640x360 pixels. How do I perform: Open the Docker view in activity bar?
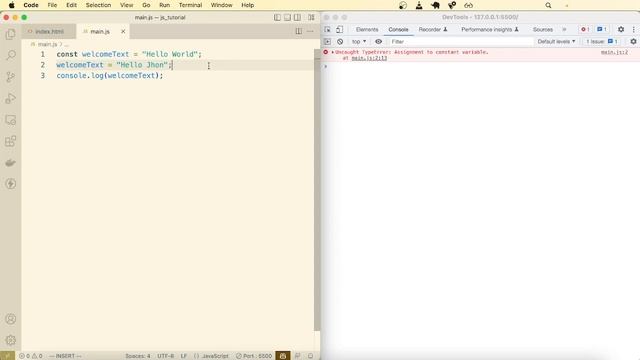[x=11, y=163]
